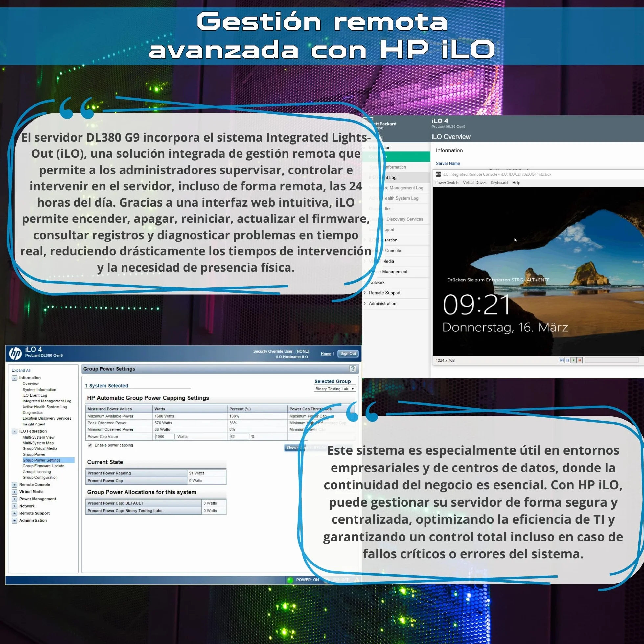
Task: Select the highlighted Group Power Settings tree item
Action: click(x=48, y=460)
